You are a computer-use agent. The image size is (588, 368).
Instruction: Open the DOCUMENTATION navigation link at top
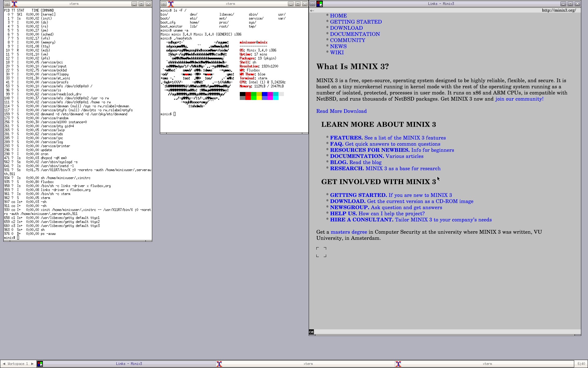click(x=355, y=34)
